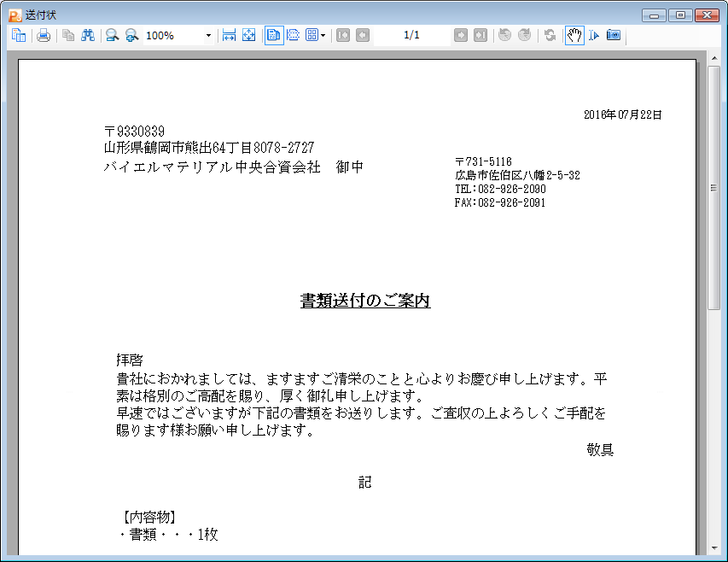The width and height of the screenshot is (728, 562).
Task: Fit page to width
Action: pos(229,35)
